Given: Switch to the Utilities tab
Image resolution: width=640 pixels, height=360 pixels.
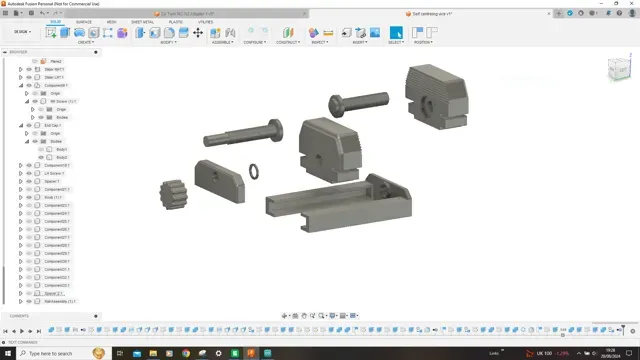Looking at the screenshot, I should tap(205, 22).
